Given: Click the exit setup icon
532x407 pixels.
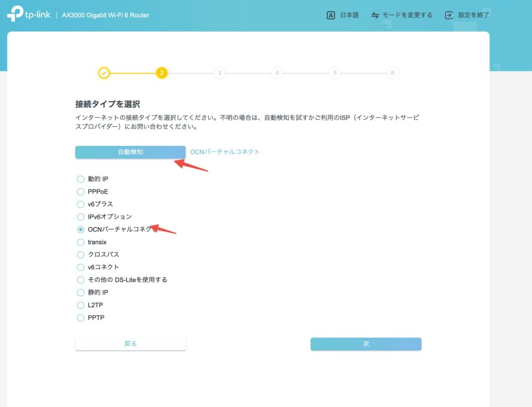Looking at the screenshot, I should click(449, 15).
